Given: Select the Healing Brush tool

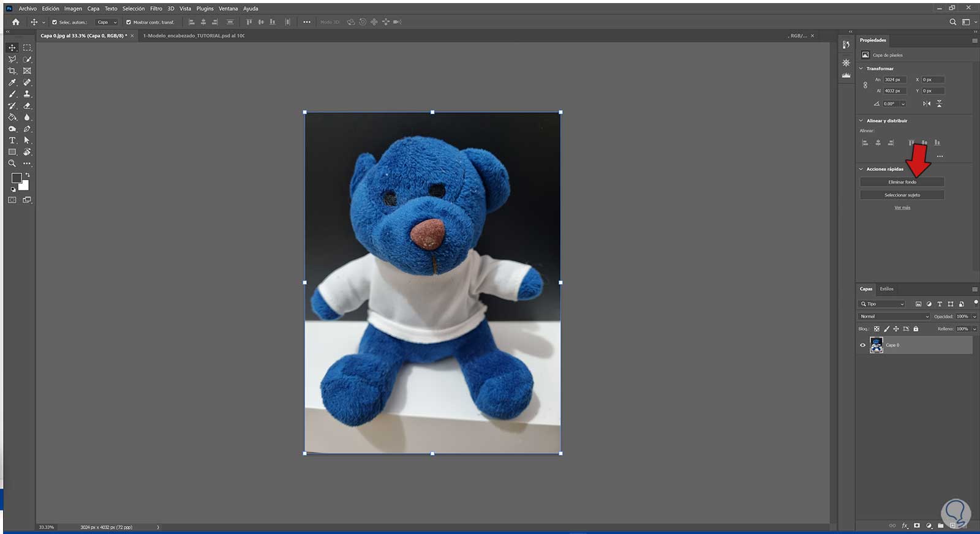Looking at the screenshot, I should [27, 83].
